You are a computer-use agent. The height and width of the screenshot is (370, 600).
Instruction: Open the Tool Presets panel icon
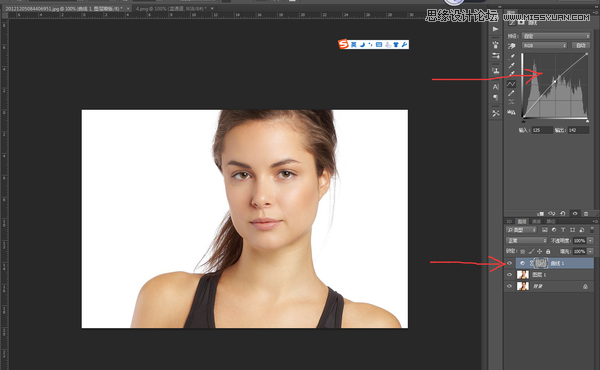pyautogui.click(x=496, y=56)
